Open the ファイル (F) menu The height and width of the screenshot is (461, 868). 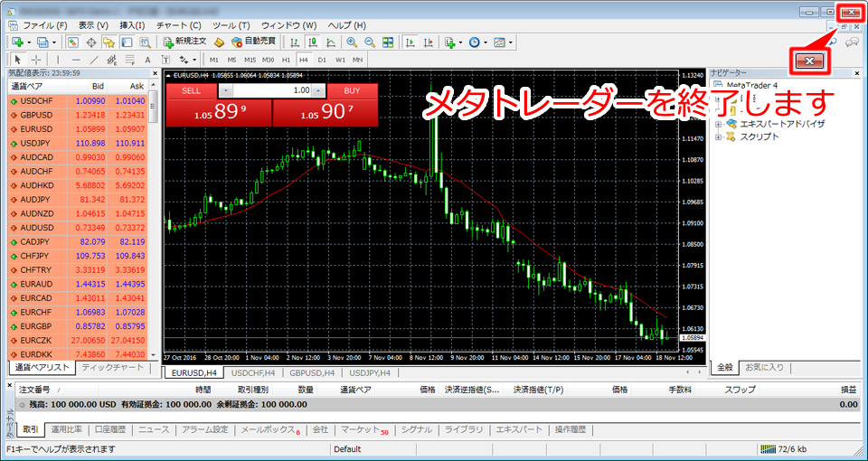point(44,25)
